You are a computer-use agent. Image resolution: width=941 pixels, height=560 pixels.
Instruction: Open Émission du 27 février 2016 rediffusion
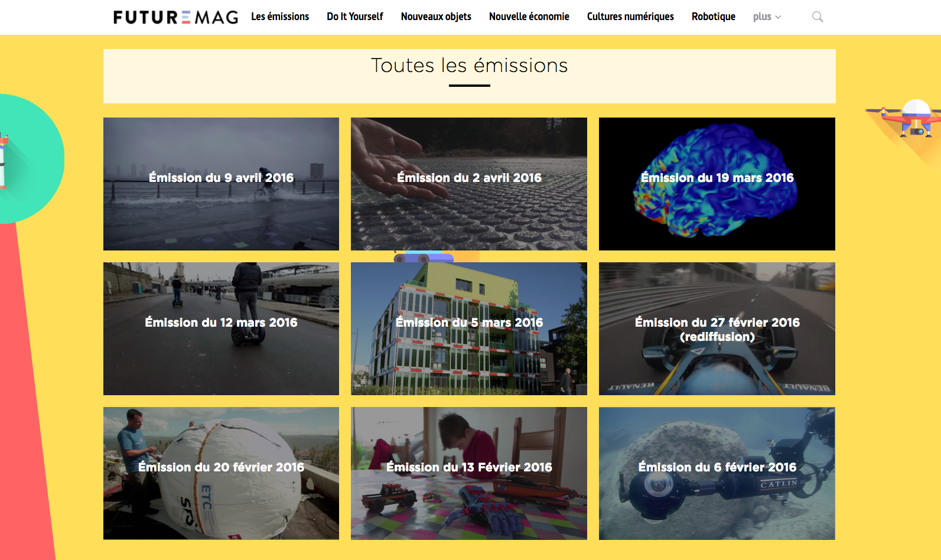(717, 328)
